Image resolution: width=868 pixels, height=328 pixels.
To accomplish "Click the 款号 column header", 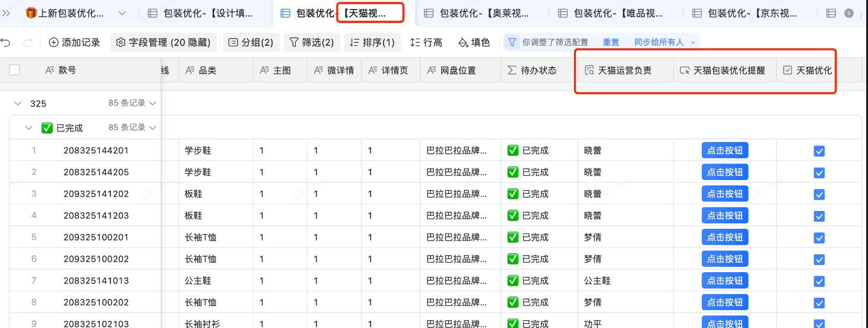I will (67, 70).
